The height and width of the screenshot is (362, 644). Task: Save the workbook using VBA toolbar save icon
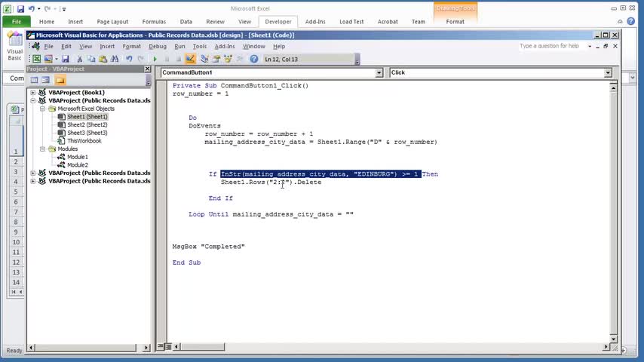[66, 59]
